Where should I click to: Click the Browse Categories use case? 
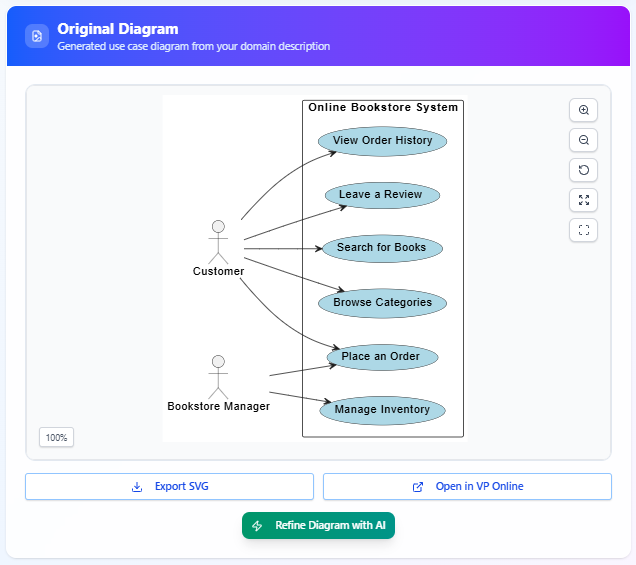(382, 303)
